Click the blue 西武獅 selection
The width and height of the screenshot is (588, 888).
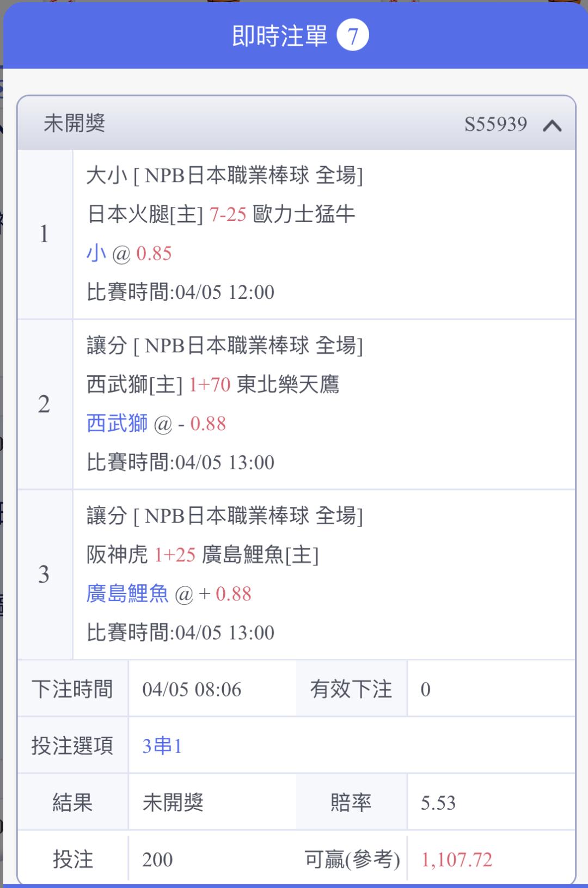117,424
